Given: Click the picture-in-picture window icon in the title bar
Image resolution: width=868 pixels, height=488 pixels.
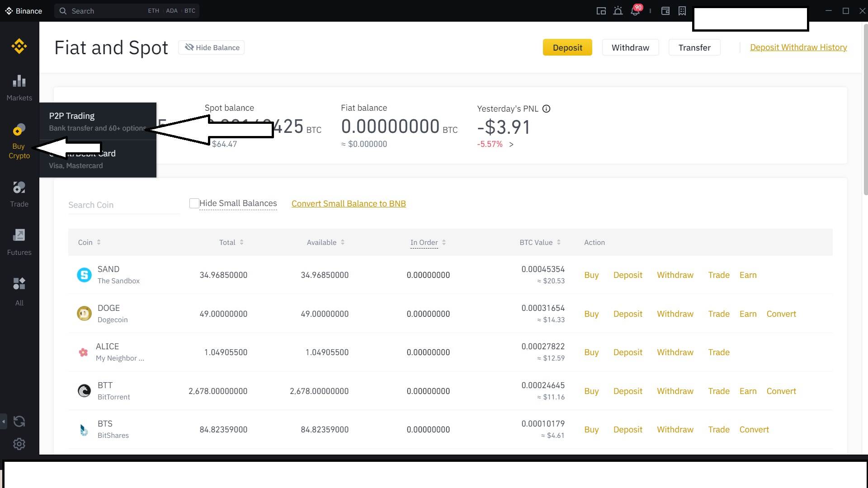Looking at the screenshot, I should tap(601, 11).
